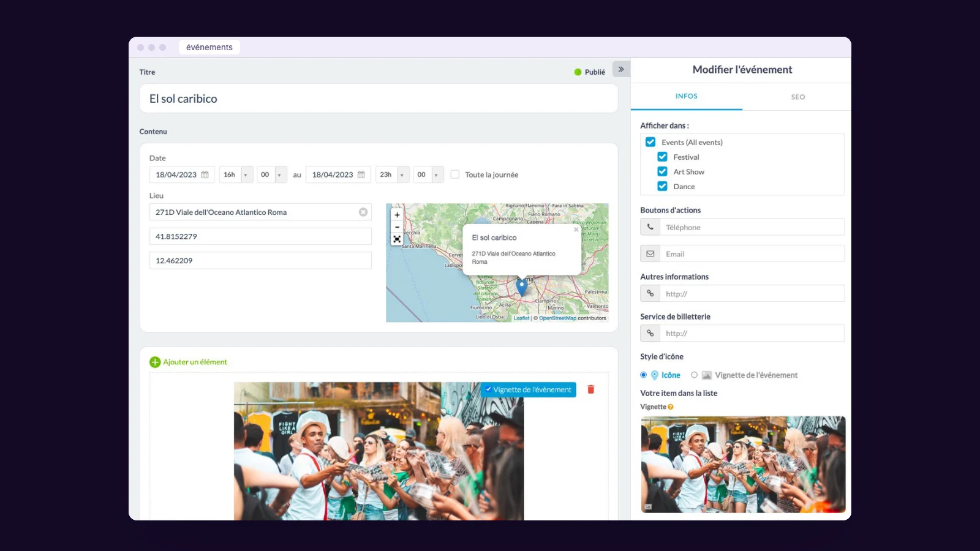The image size is (980, 551).
Task: Click the Téléphone input field
Action: pyautogui.click(x=752, y=227)
